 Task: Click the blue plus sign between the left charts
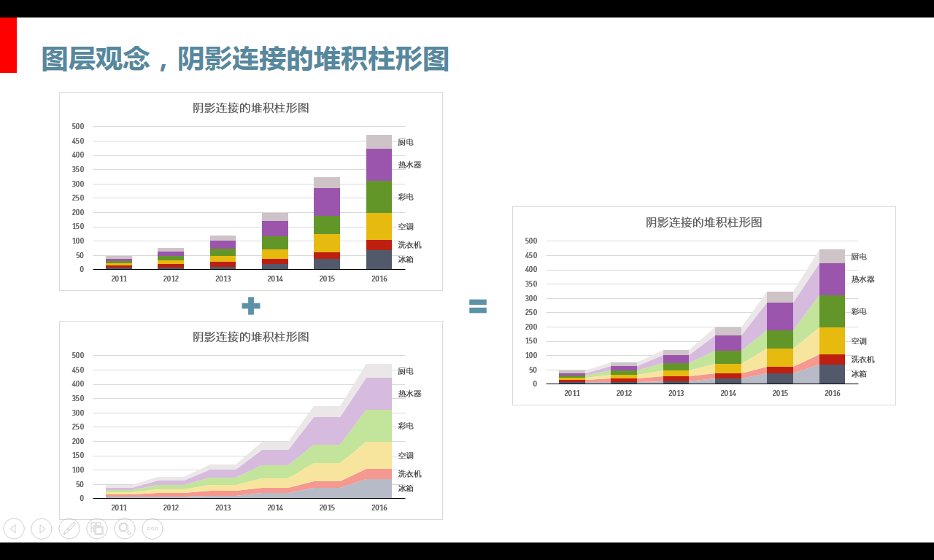(251, 306)
